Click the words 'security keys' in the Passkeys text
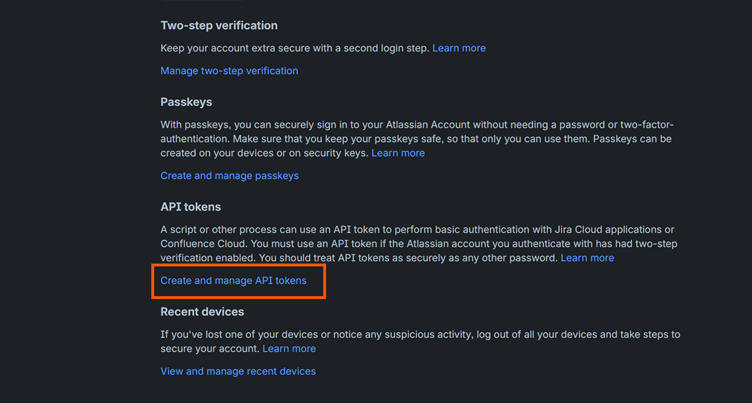Image resolution: width=752 pixels, height=403 pixels. 335,153
